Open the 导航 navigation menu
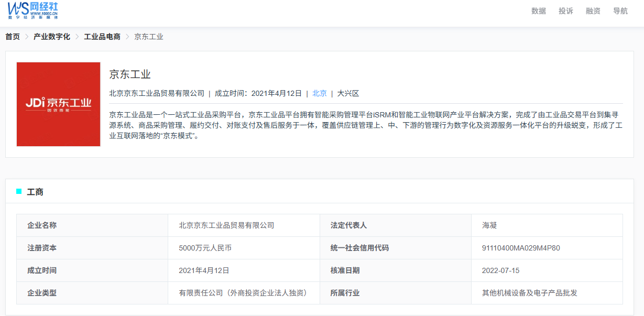 pyautogui.click(x=620, y=11)
